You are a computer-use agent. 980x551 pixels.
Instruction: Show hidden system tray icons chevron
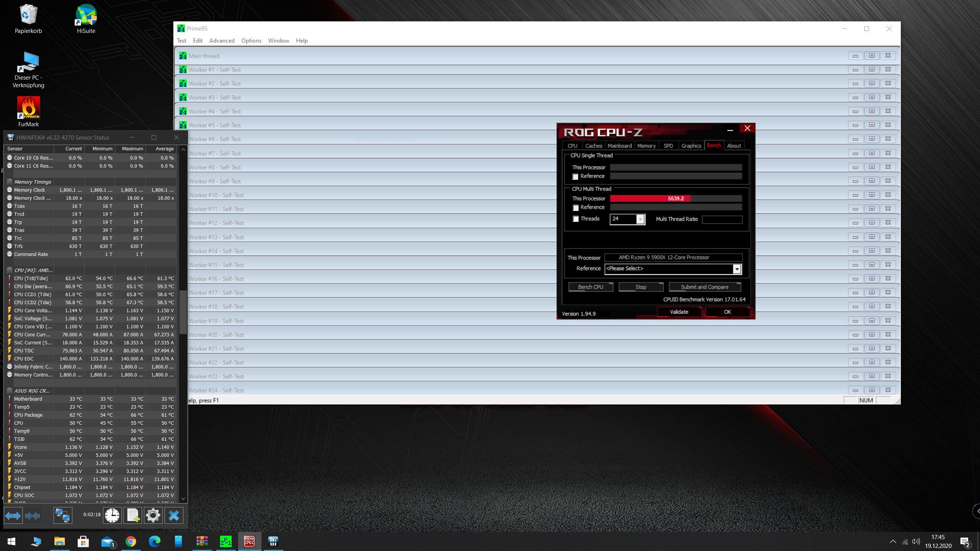[x=893, y=541]
